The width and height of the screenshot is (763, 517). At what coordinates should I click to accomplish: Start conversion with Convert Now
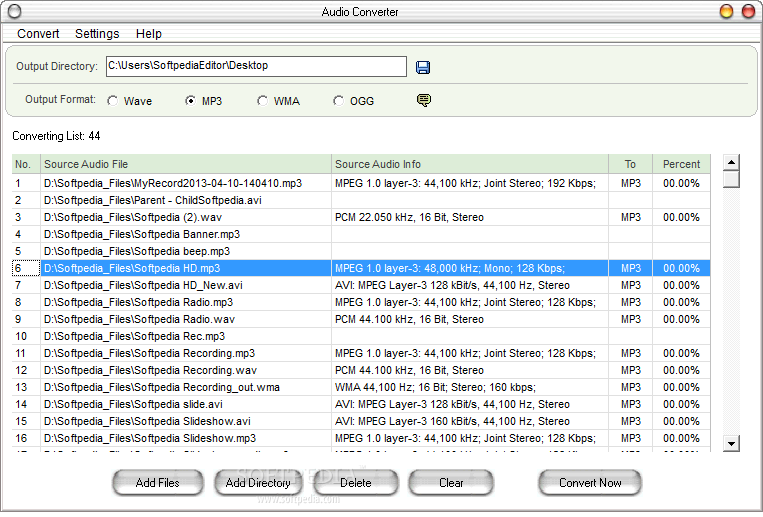pyautogui.click(x=590, y=483)
